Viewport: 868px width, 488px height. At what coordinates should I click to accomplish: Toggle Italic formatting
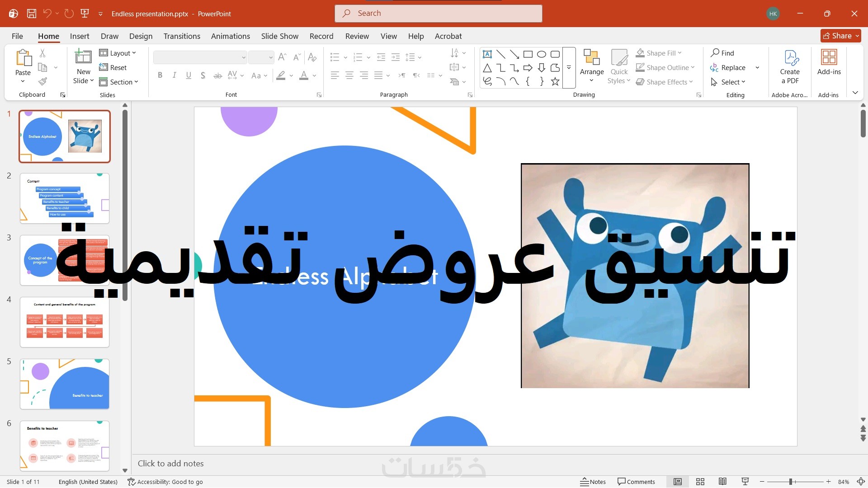pyautogui.click(x=174, y=75)
